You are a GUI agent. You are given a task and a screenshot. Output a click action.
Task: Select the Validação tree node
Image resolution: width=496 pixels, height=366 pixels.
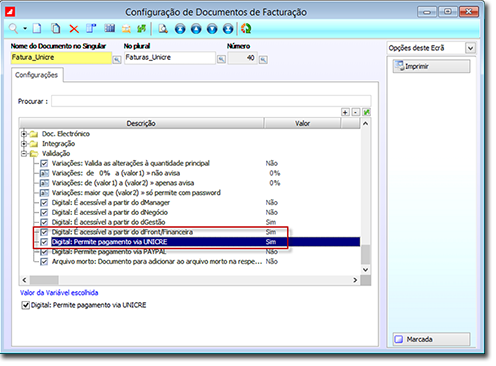point(56,154)
